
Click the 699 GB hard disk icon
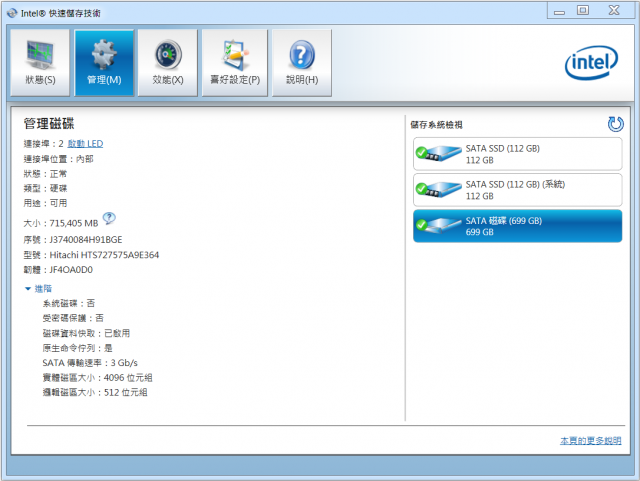(438, 225)
